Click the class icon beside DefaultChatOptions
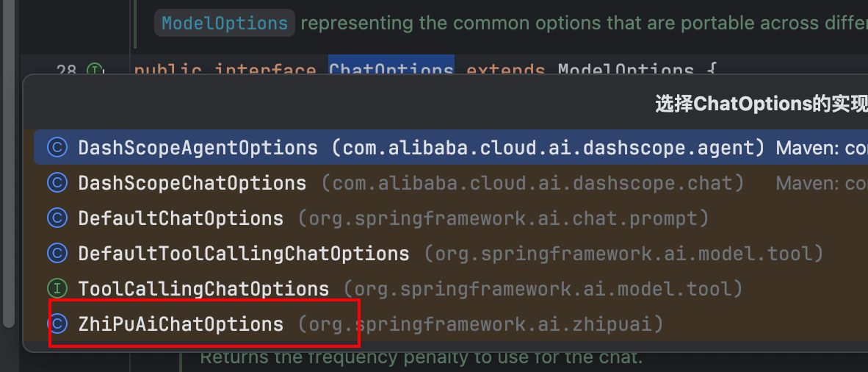 pos(57,218)
